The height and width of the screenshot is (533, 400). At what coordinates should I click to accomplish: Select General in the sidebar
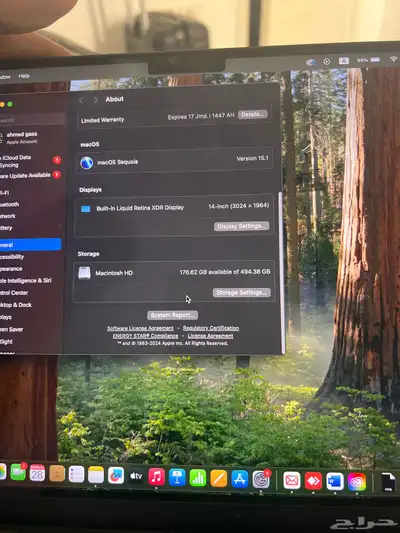[31, 244]
